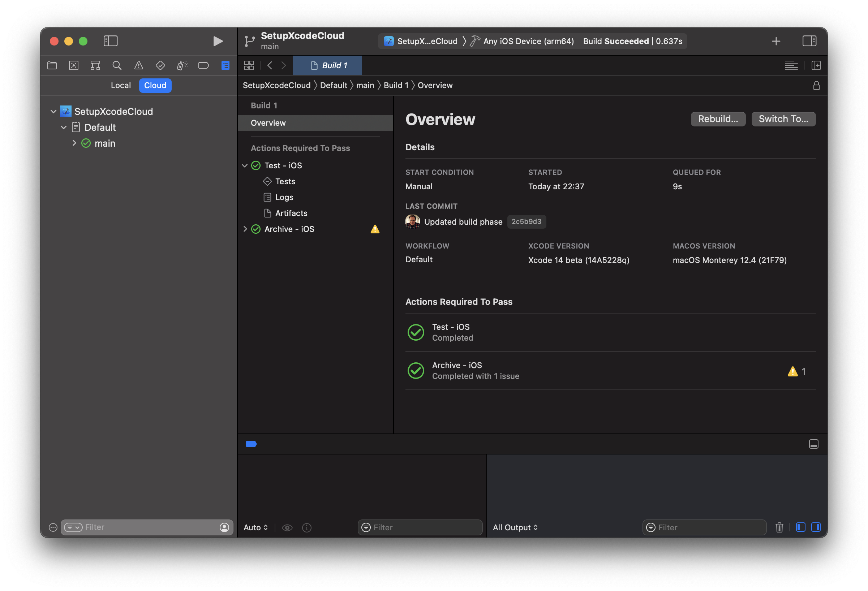The image size is (868, 591).
Task: Click the variables Filter field
Action: click(420, 527)
